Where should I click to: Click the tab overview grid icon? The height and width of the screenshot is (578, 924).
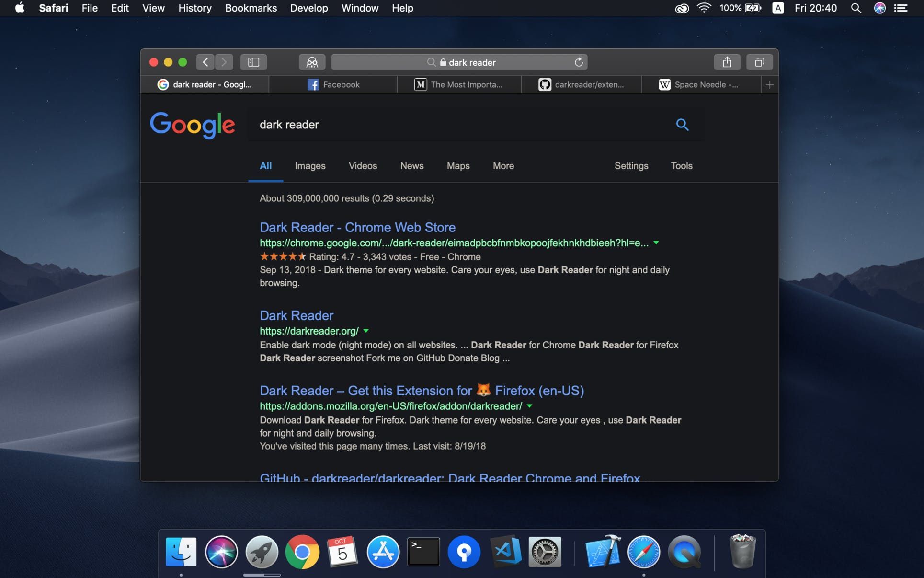pos(759,62)
